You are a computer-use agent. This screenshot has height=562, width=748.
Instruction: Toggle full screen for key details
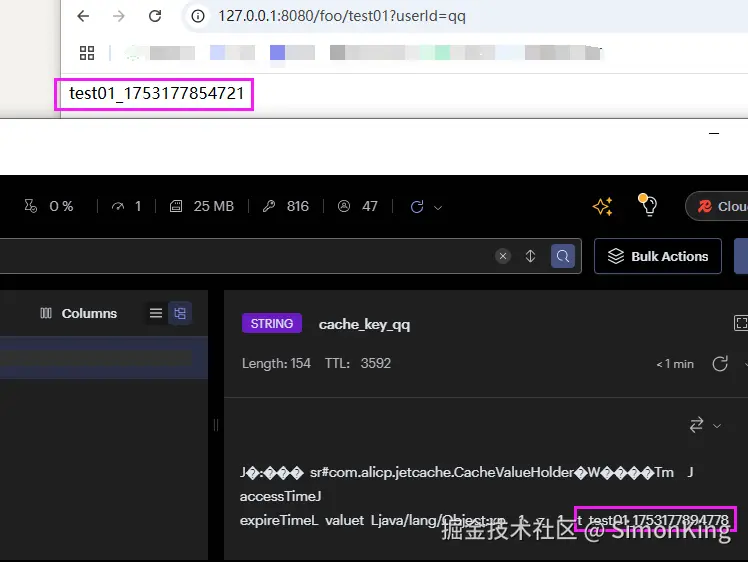(x=741, y=323)
